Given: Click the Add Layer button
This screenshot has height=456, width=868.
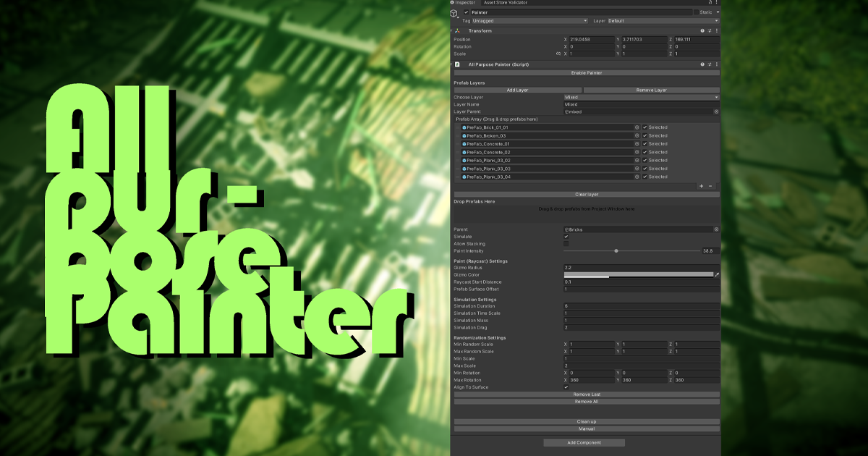Looking at the screenshot, I should point(517,90).
